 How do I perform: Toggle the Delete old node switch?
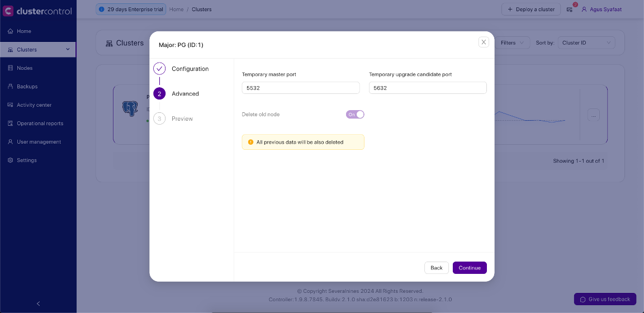[x=355, y=114]
